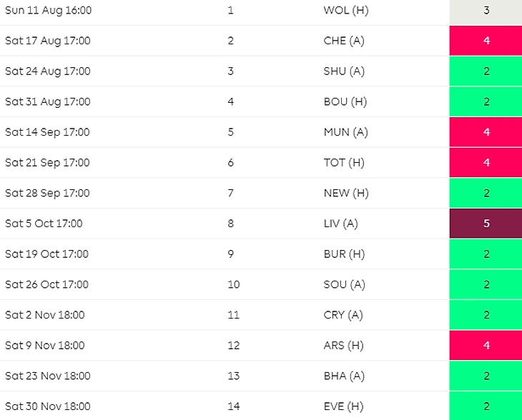This screenshot has height=420, width=522.
Task: Click the WOL (H) opponent in gameweek 1
Action: (346, 10)
